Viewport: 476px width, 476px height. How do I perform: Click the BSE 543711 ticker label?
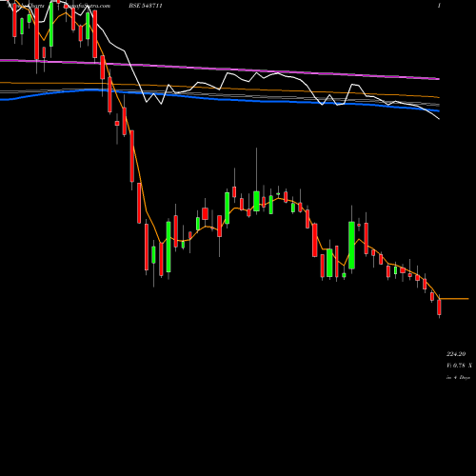[146, 6]
